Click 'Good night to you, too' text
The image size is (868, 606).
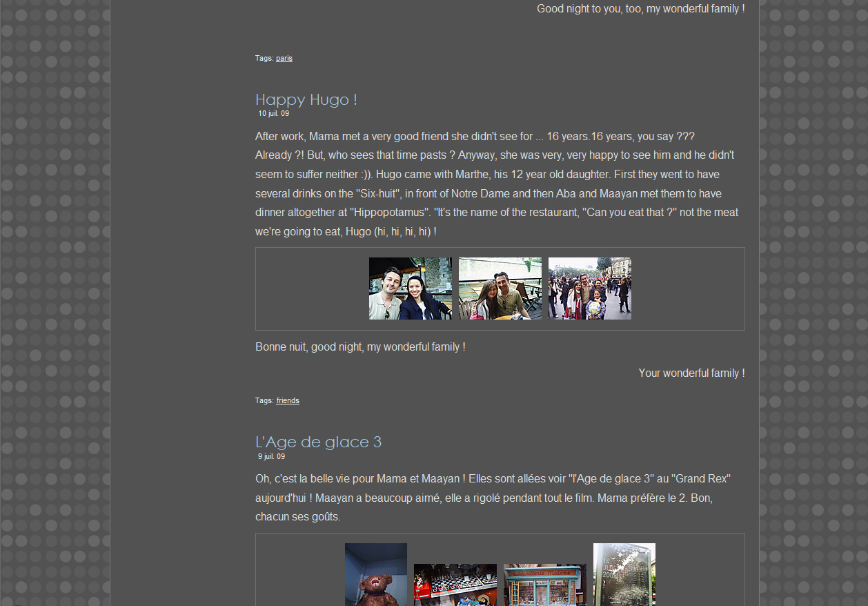pos(640,9)
